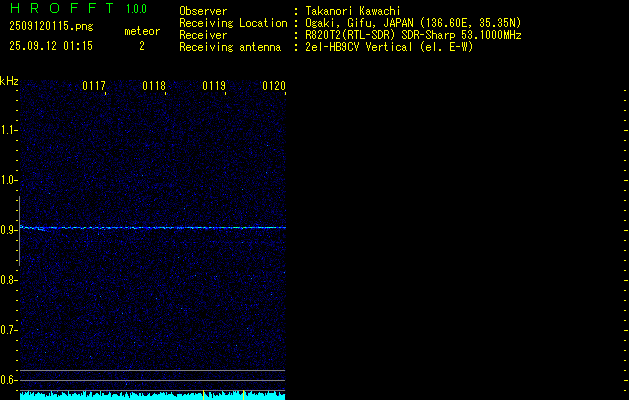Click the Observer label
The width and height of the screenshot is (629, 400).
tap(203, 11)
